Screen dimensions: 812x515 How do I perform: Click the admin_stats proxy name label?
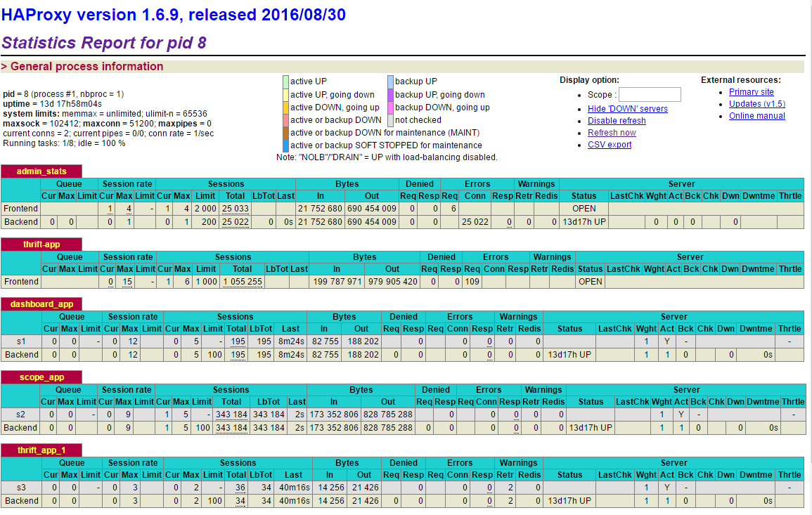[x=41, y=171]
